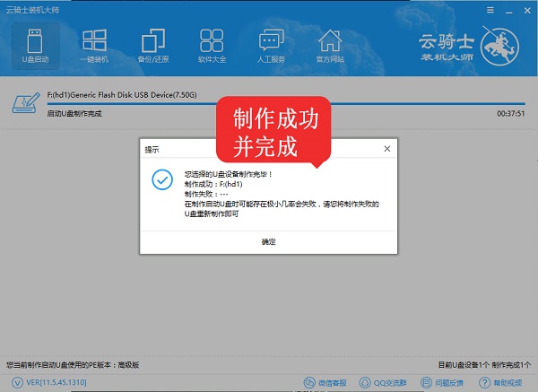
Task: Open the 备份/还原 tab
Action: tap(153, 46)
